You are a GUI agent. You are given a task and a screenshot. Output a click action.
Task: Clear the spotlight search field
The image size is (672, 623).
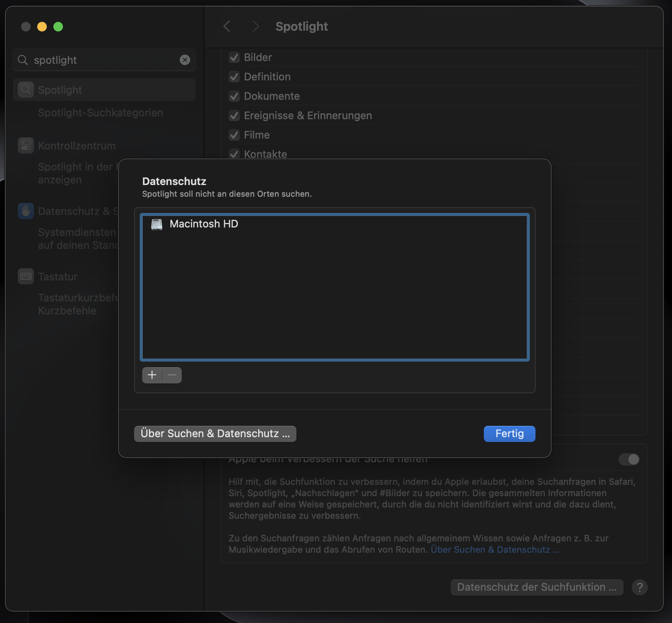click(185, 60)
